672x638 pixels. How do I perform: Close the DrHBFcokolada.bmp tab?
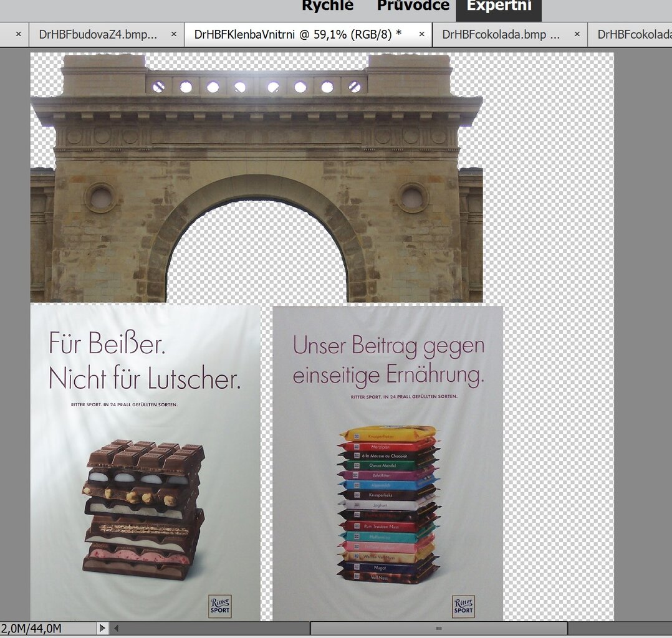[x=577, y=34]
